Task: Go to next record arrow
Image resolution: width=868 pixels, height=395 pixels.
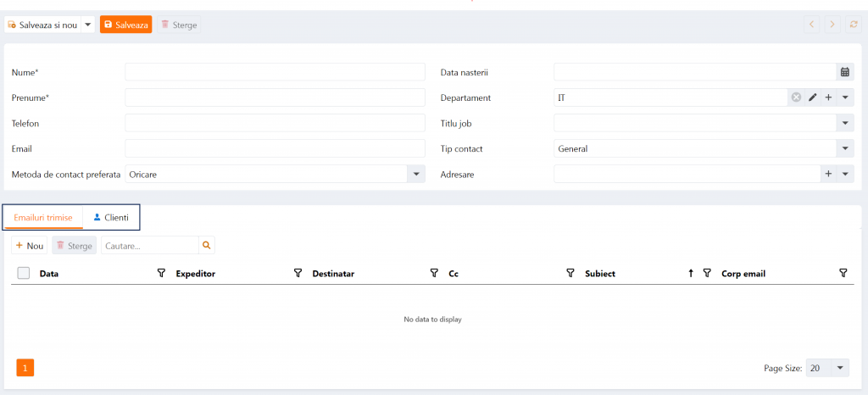Action: pyautogui.click(x=832, y=25)
